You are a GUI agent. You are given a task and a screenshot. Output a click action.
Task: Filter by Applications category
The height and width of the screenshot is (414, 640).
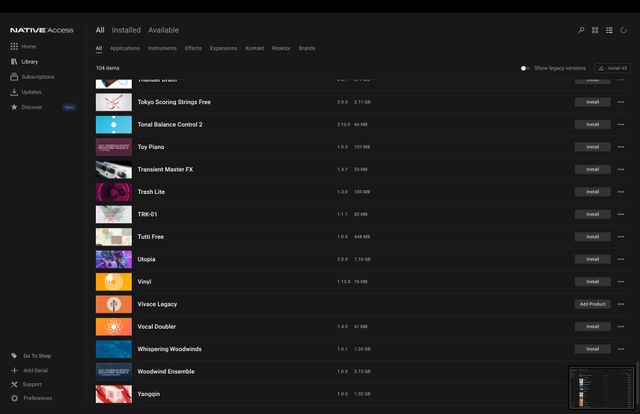[124, 48]
